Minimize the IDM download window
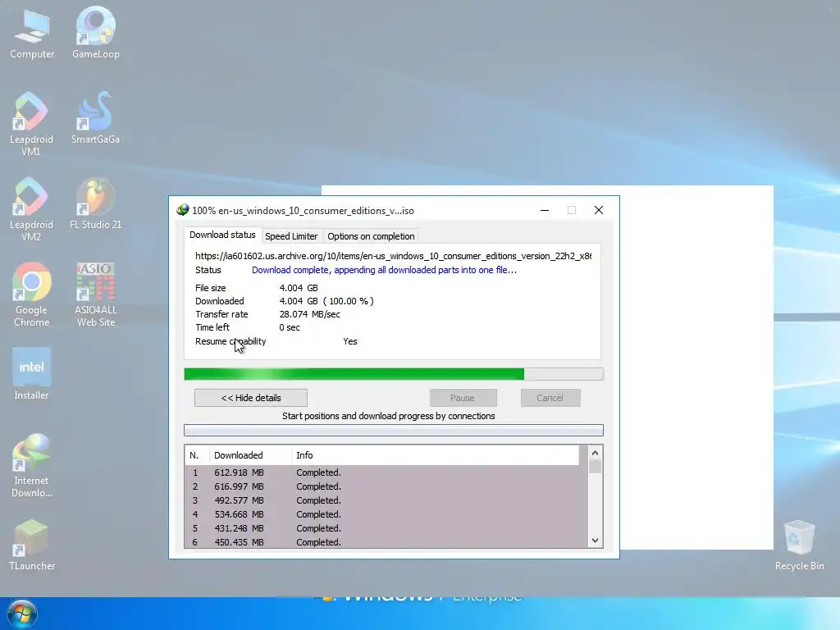The image size is (840, 630). click(545, 210)
